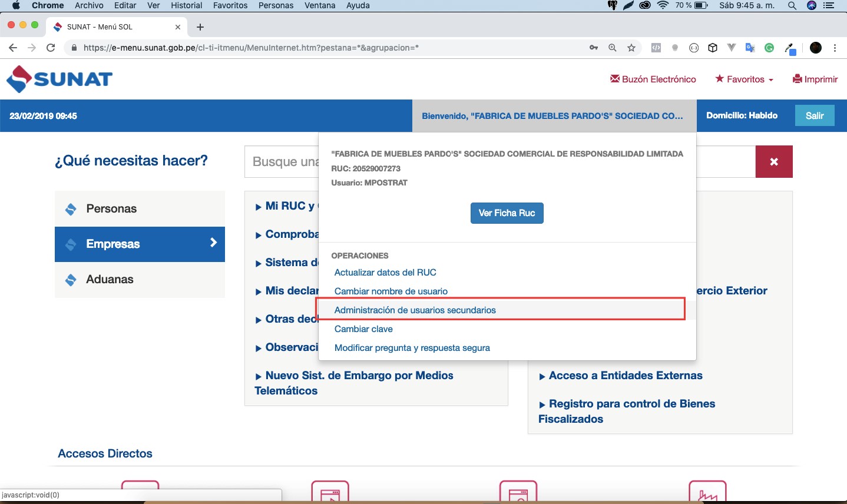Click the browser forward arrow
Image resolution: width=847 pixels, height=504 pixels.
[32, 48]
